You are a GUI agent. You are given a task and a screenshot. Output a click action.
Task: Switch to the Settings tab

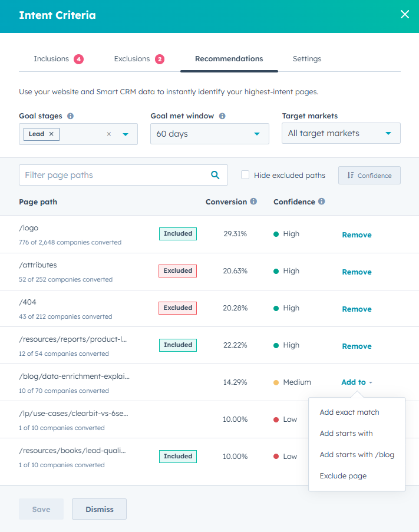tap(306, 59)
